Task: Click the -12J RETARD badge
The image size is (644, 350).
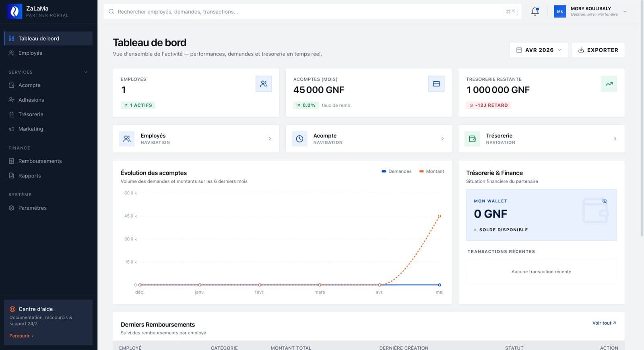Action: [x=489, y=105]
